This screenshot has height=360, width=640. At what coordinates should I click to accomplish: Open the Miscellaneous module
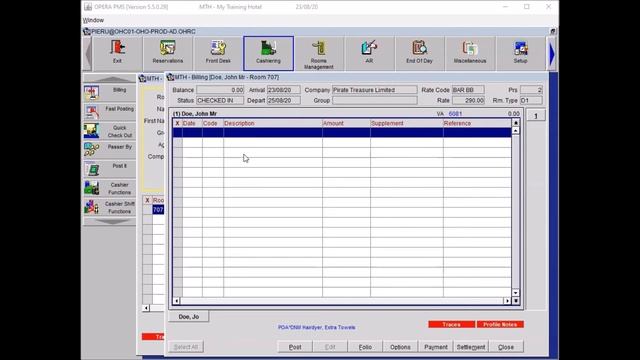(x=470, y=53)
